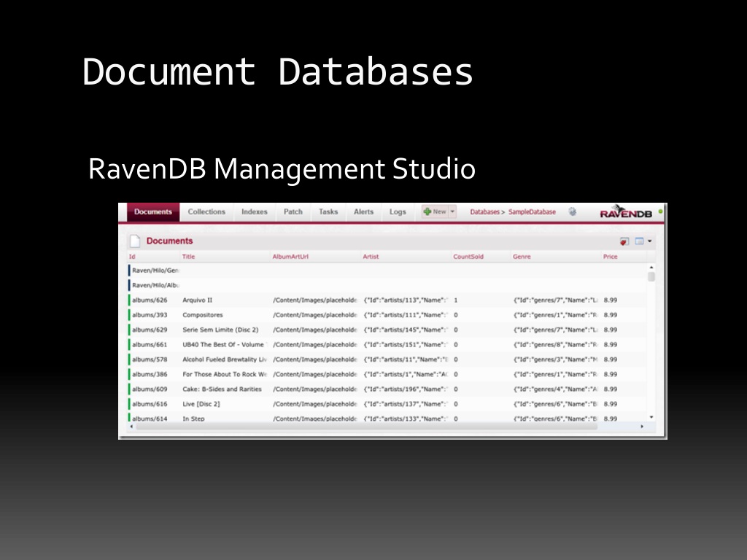The image size is (747, 560).
Task: Open the settings gear beside SampleDatabase
Action: [x=573, y=212]
